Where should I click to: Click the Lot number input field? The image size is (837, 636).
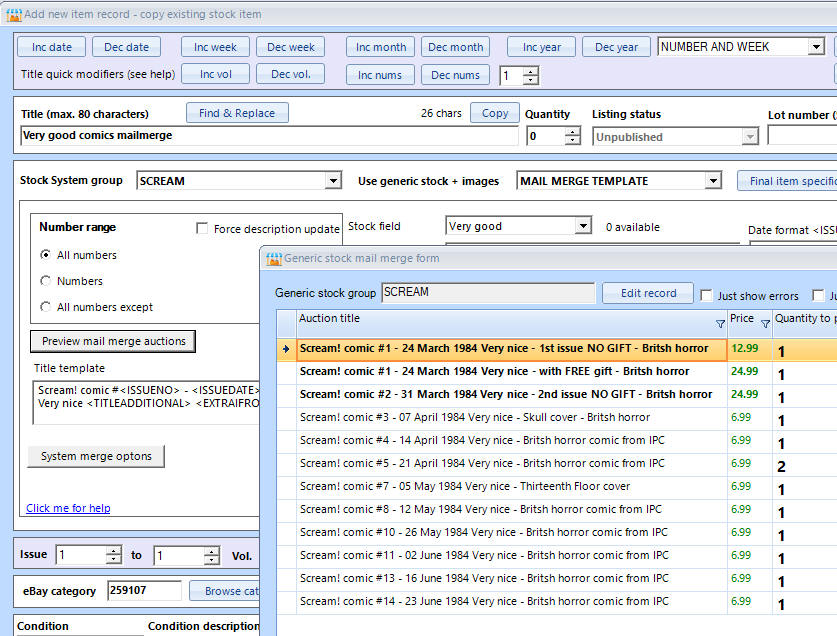tap(802, 135)
